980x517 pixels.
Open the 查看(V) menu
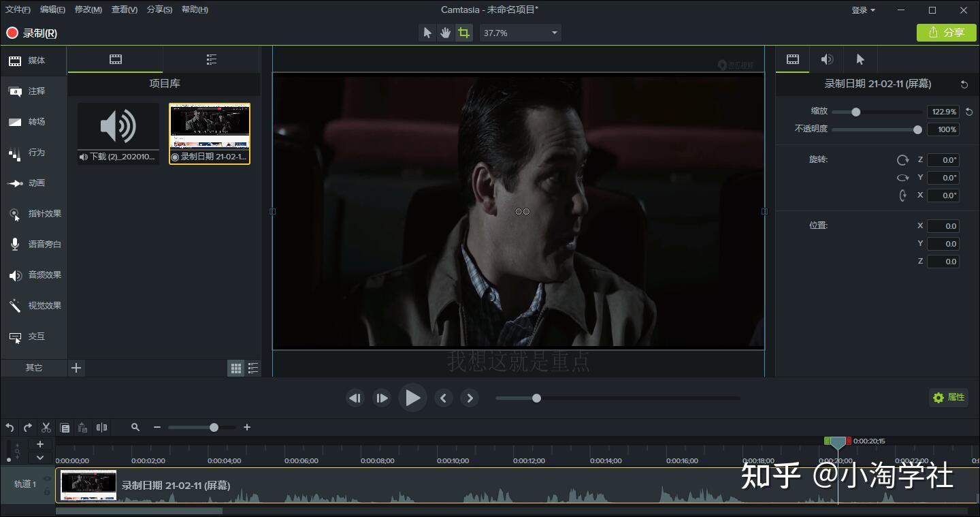124,10
